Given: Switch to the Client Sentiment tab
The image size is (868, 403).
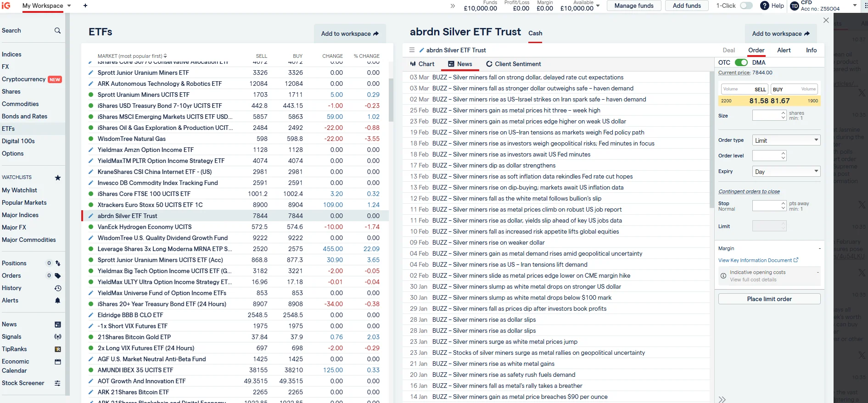Looking at the screenshot, I should (514, 64).
